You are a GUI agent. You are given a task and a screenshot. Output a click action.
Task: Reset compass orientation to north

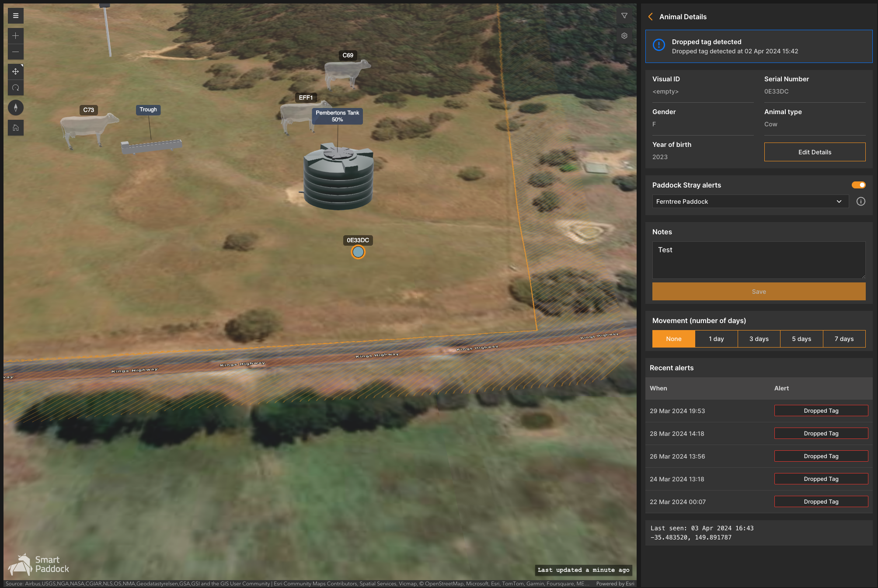(16, 108)
